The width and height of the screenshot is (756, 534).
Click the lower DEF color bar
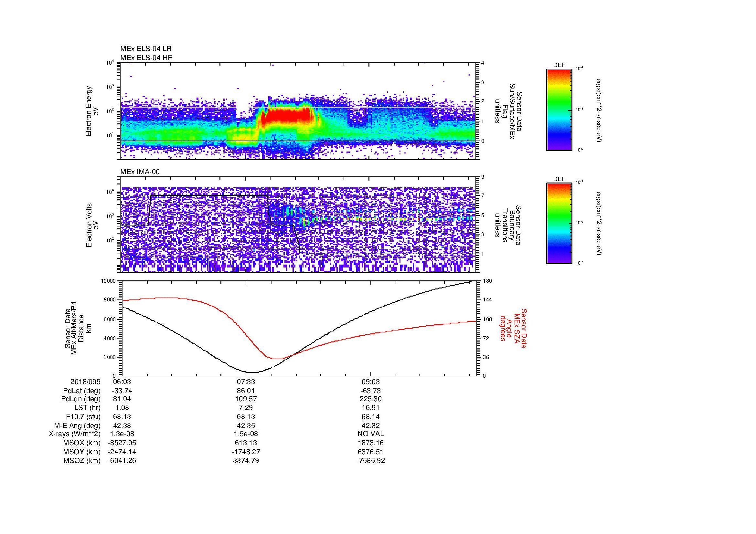pos(559,224)
